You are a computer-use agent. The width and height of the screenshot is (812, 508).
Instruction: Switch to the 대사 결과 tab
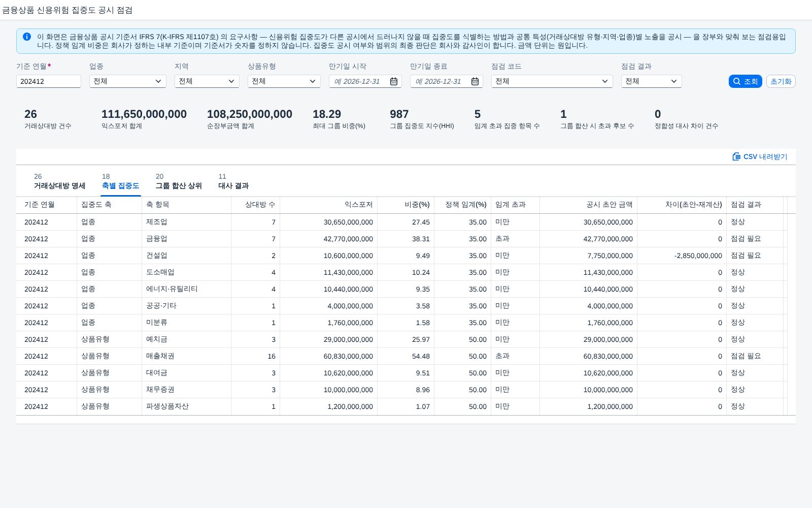click(x=233, y=181)
